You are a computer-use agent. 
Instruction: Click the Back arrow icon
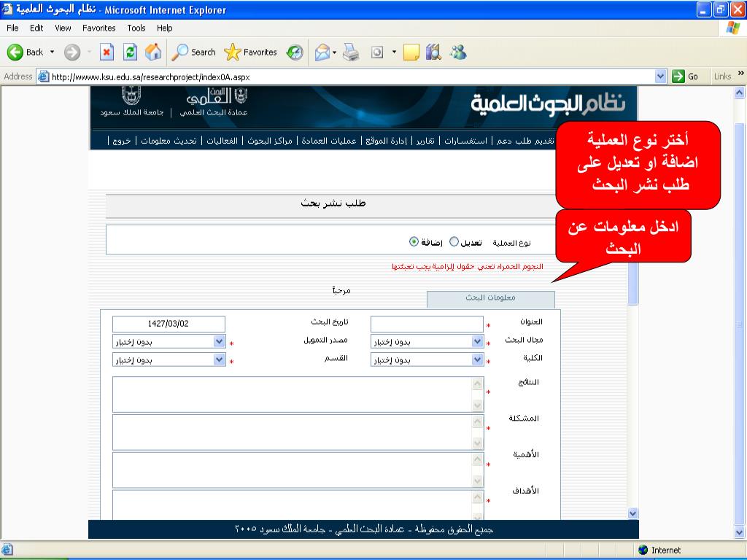pos(15,52)
